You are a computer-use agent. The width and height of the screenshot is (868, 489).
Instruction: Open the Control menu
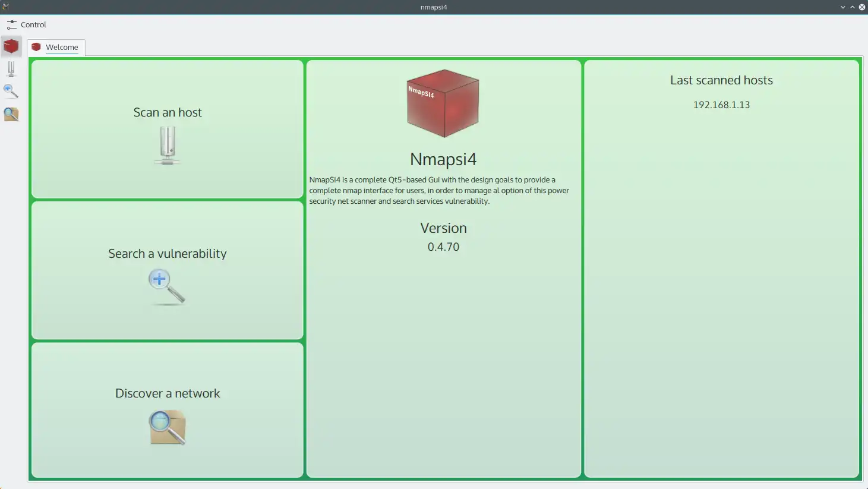(26, 24)
